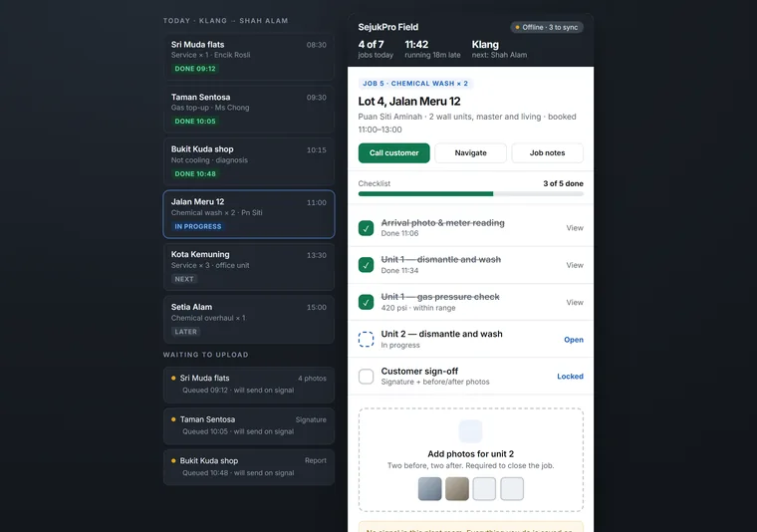The width and height of the screenshot is (757, 532).
Task: Toggle Unit 1 gas pressure check checkbox
Action: coord(366,302)
